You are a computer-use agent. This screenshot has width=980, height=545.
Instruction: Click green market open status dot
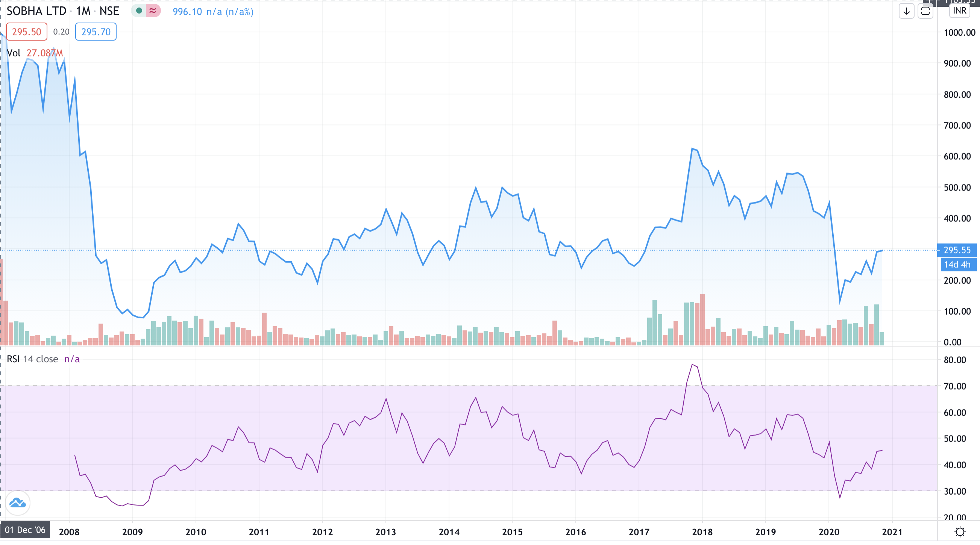(x=139, y=11)
